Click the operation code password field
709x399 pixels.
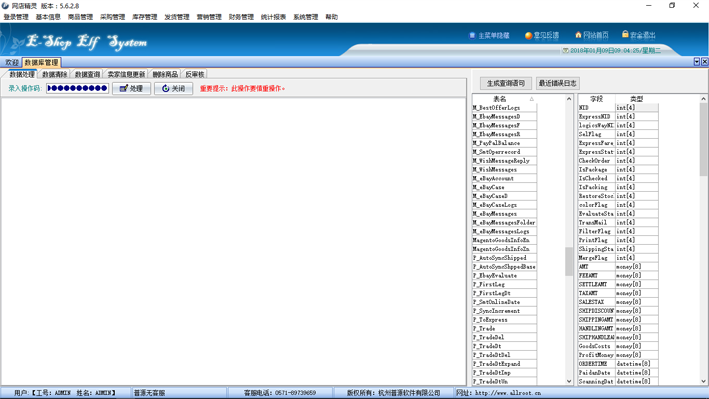(x=77, y=88)
